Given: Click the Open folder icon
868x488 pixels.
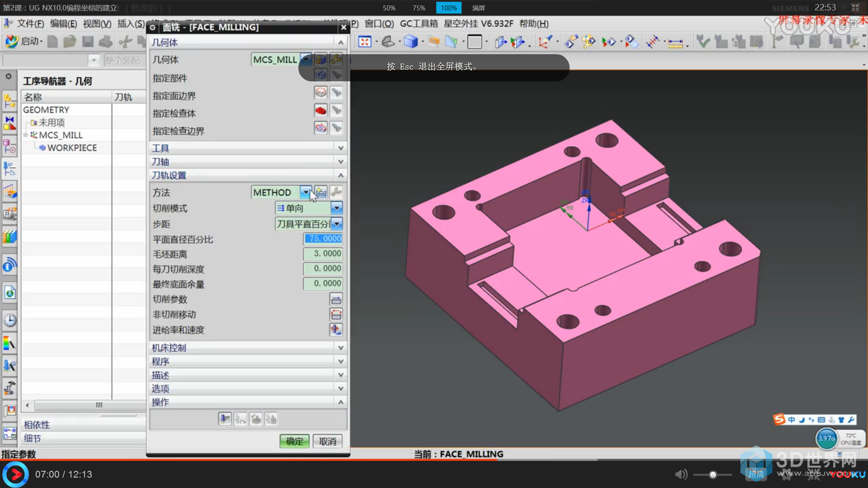Looking at the screenshot, I should click(70, 42).
